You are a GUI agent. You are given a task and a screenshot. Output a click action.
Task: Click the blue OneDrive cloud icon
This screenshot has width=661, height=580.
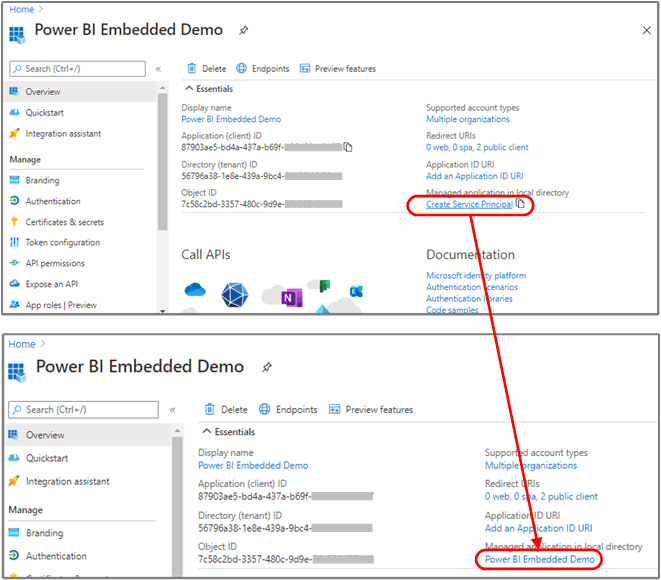[195, 290]
